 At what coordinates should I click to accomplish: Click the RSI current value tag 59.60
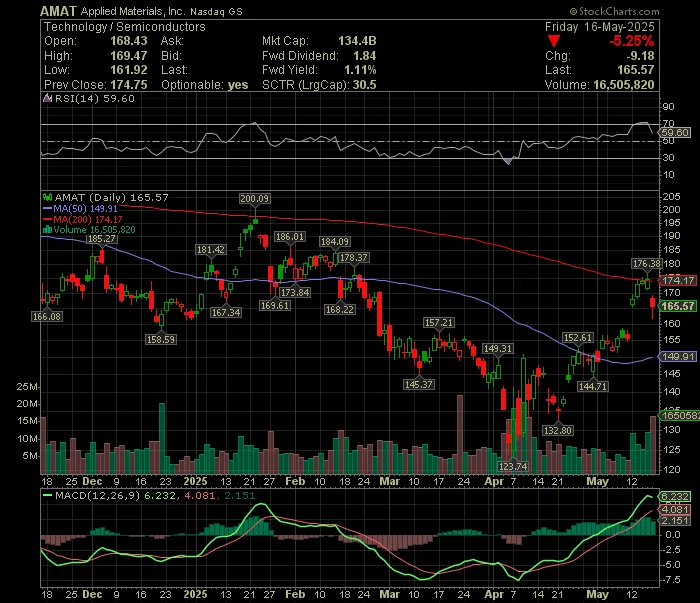(x=675, y=133)
